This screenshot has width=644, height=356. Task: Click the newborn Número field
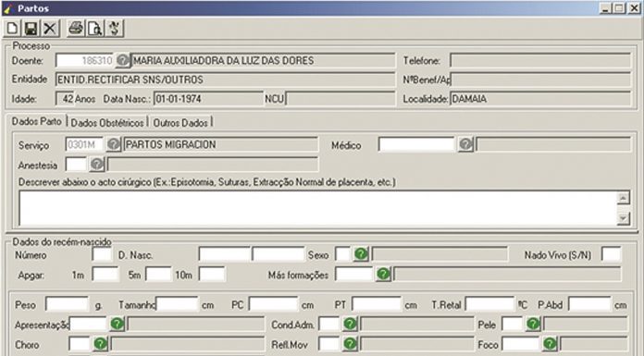tap(102, 254)
